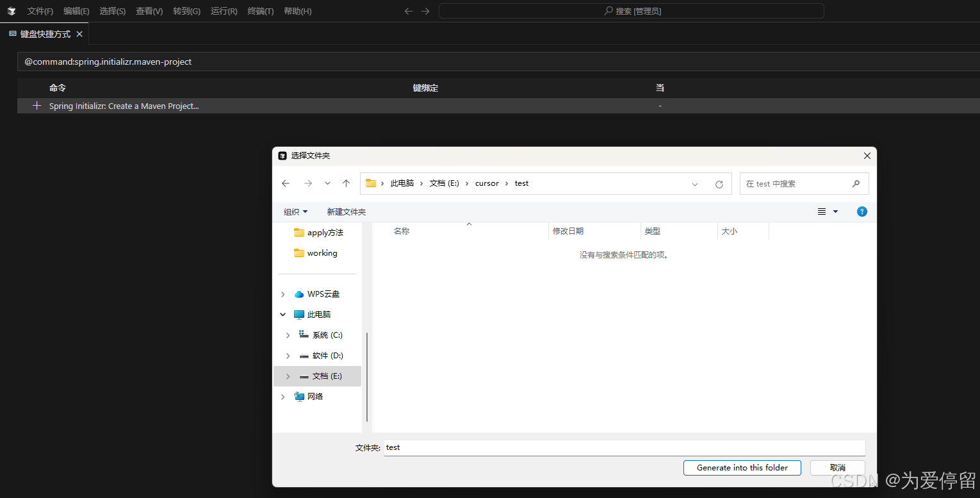Select the apply方法 folder

tap(318, 233)
